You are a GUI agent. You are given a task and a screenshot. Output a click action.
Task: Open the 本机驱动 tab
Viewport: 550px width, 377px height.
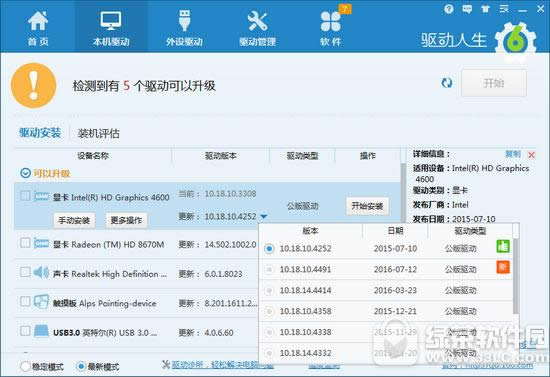tap(111, 28)
